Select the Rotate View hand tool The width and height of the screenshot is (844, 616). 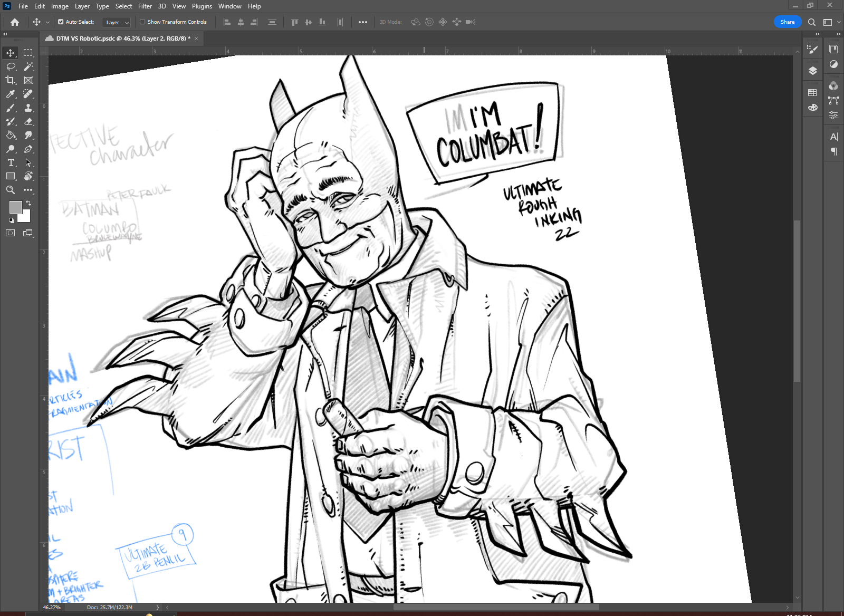tap(28, 176)
